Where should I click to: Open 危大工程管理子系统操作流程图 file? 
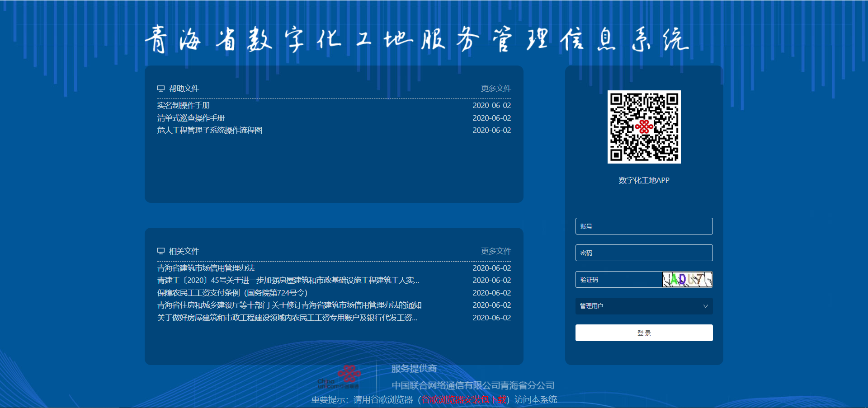pos(210,130)
